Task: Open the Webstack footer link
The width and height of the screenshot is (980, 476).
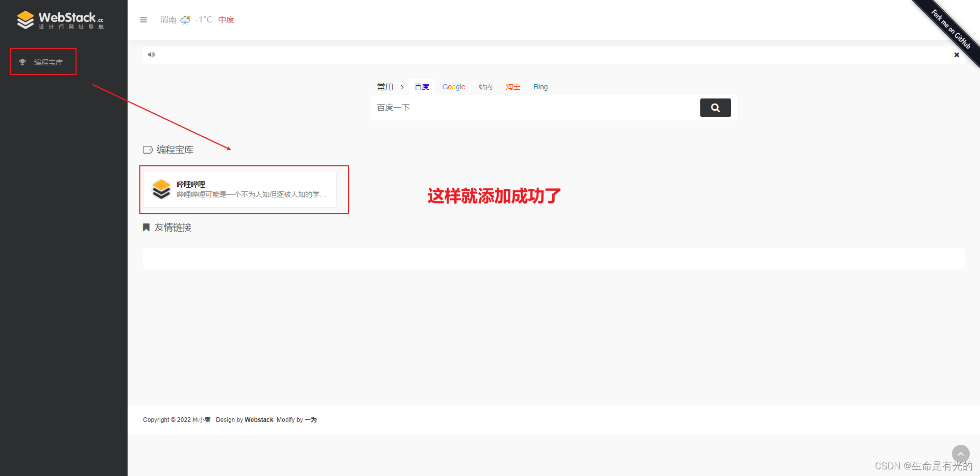Action: 259,420
